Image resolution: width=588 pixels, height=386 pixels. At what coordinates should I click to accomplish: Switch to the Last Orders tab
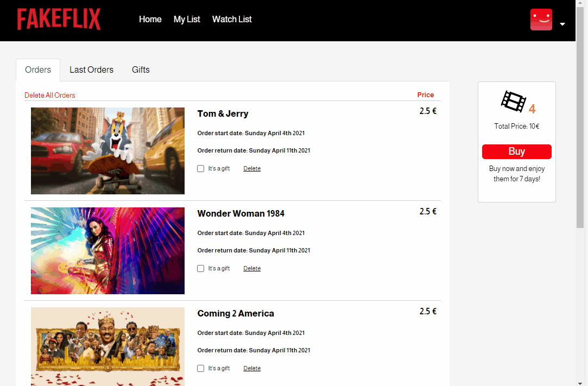coord(92,70)
